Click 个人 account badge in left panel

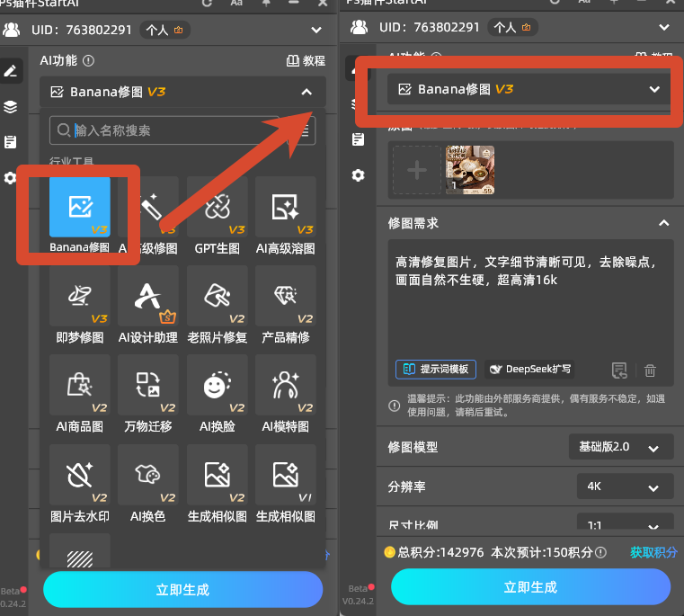pyautogui.click(x=164, y=30)
